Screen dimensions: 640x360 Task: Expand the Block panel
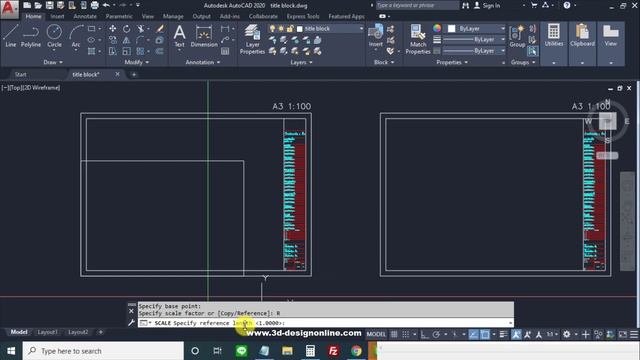384,62
